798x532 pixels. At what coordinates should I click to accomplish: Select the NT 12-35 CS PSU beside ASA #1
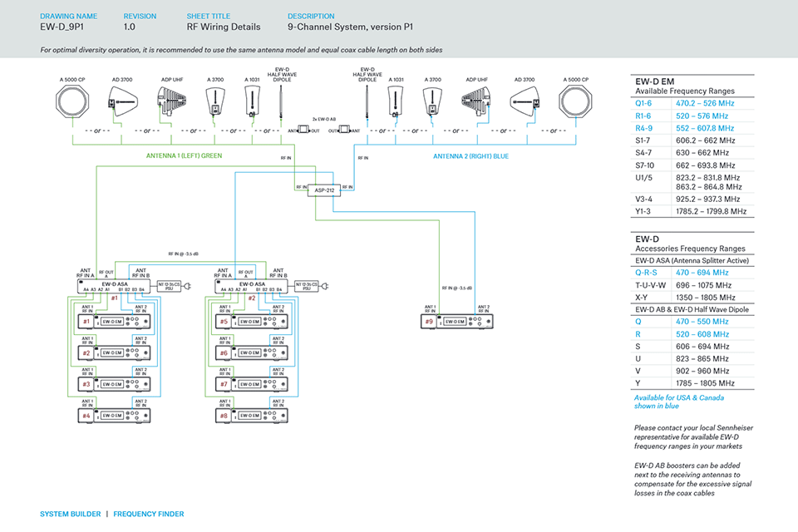click(x=169, y=286)
